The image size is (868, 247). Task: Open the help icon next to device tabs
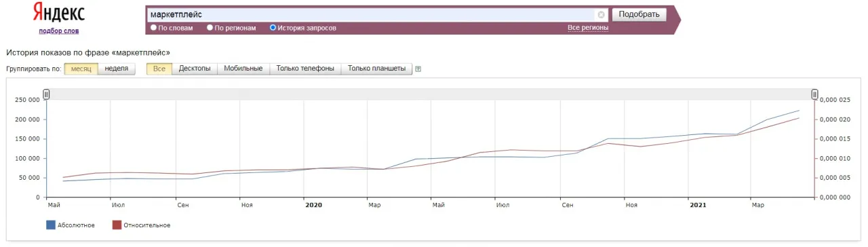[418, 69]
